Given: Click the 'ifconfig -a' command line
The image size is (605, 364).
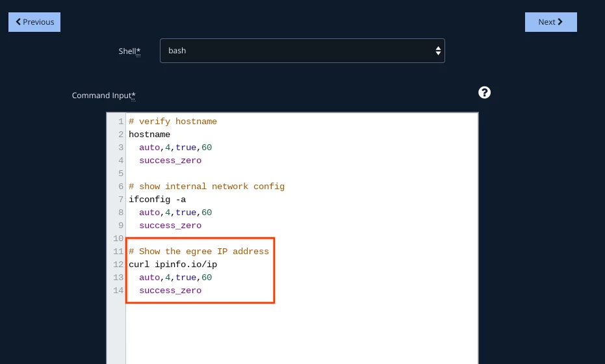Looking at the screenshot, I should 157,200.
